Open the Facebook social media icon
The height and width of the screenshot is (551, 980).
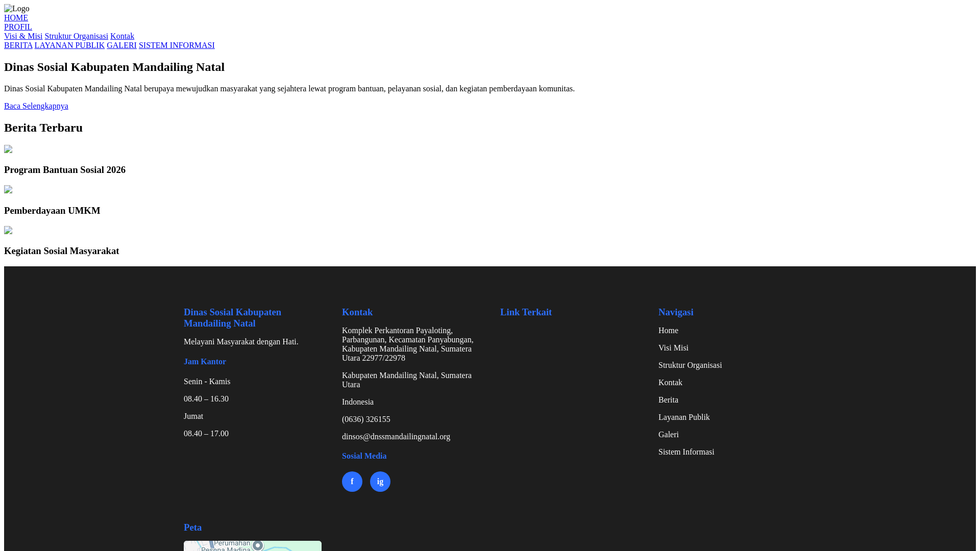tap(352, 482)
